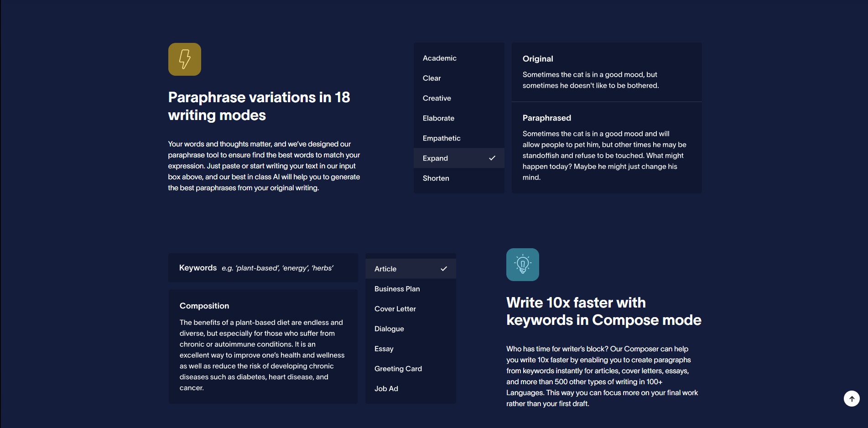868x428 pixels.
Task: Select the Shorten mode option
Action: coord(459,178)
